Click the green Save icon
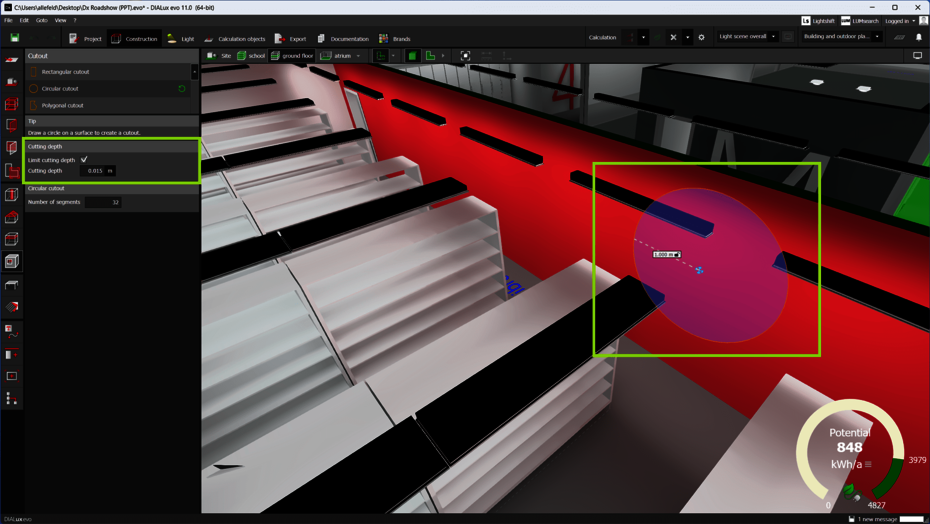The height and width of the screenshot is (524, 930). tap(14, 38)
